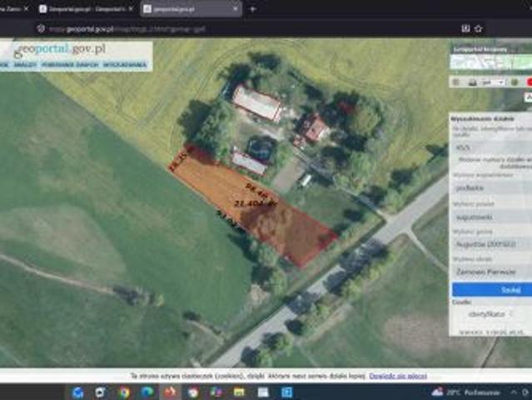Screen dimensions: 532x400
Task: Bookmark this page with the star icon
Action: click(x=479, y=29)
